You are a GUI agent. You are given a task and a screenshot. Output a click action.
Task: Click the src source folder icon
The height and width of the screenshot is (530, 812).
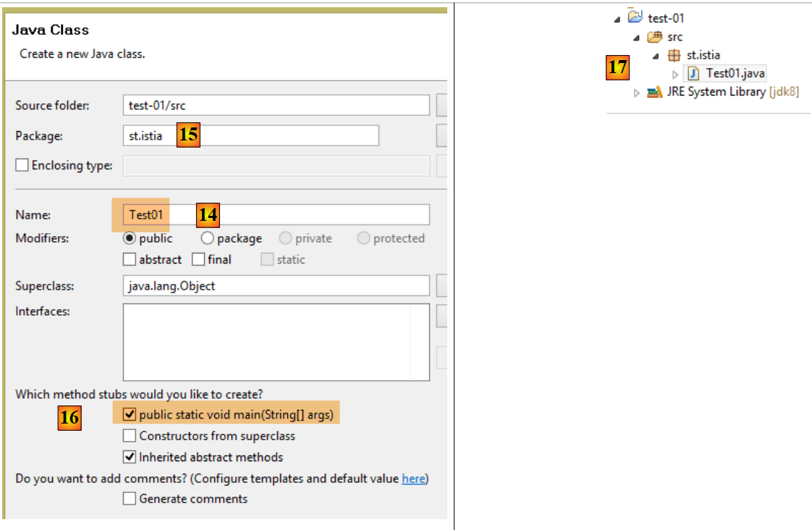pyautogui.click(x=655, y=37)
